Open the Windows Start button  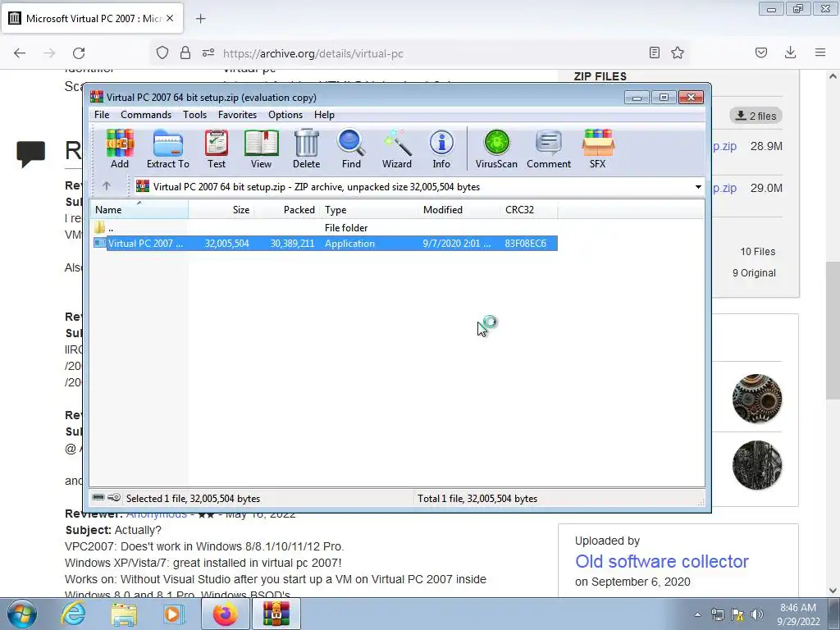[22, 614]
